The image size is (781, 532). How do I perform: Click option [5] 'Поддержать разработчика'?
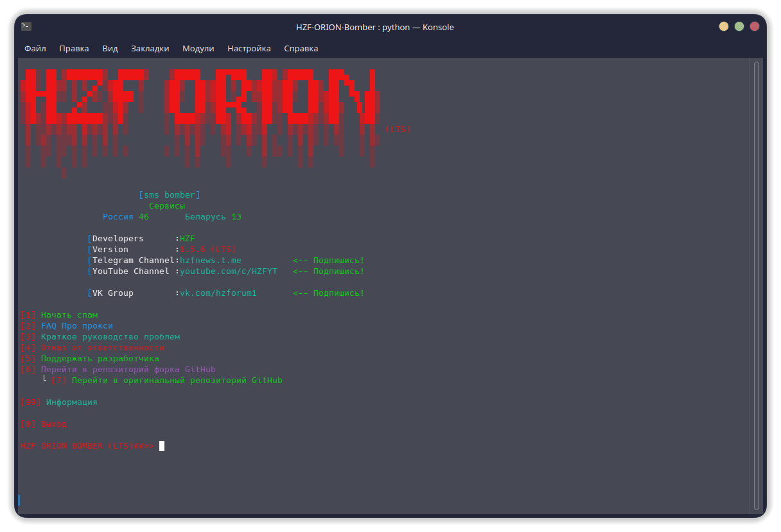tap(90, 358)
